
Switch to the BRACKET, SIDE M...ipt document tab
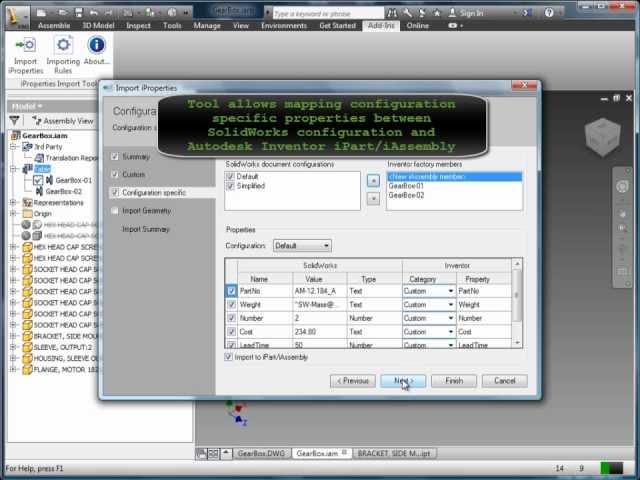(394, 453)
